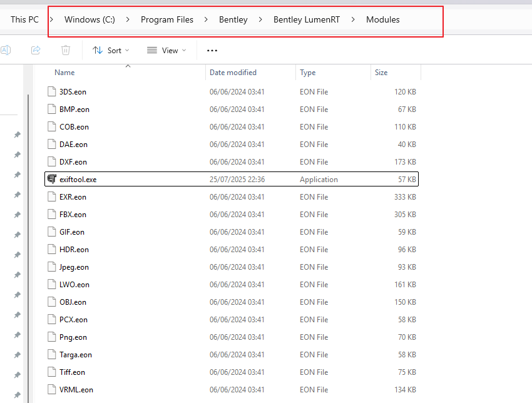Click the 333 KB size cell
Image resolution: width=532 pixels, height=403 pixels.
(x=405, y=197)
